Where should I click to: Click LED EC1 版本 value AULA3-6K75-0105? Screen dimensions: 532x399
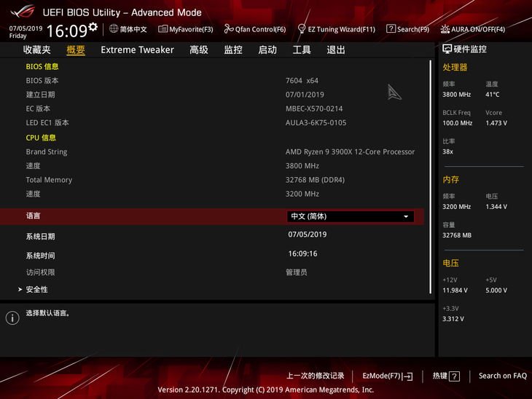(x=316, y=123)
